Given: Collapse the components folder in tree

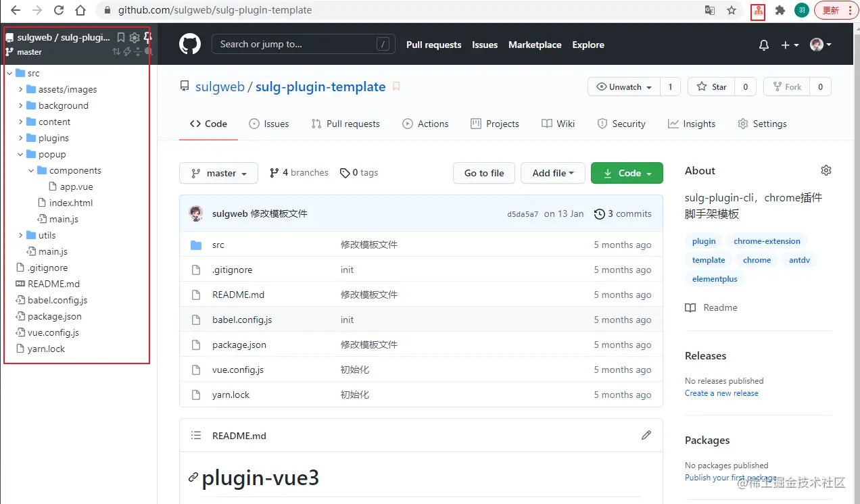Looking at the screenshot, I should [x=31, y=170].
